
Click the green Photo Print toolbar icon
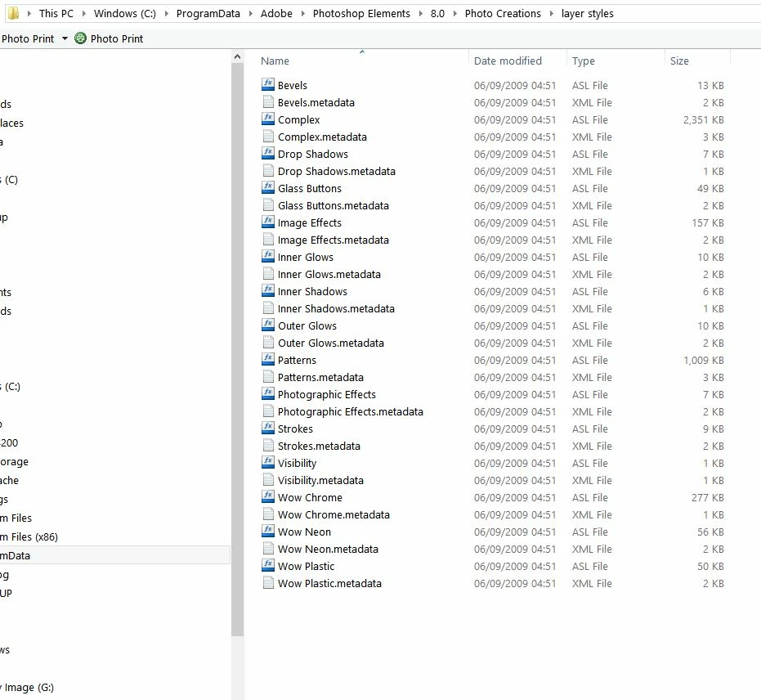[81, 38]
